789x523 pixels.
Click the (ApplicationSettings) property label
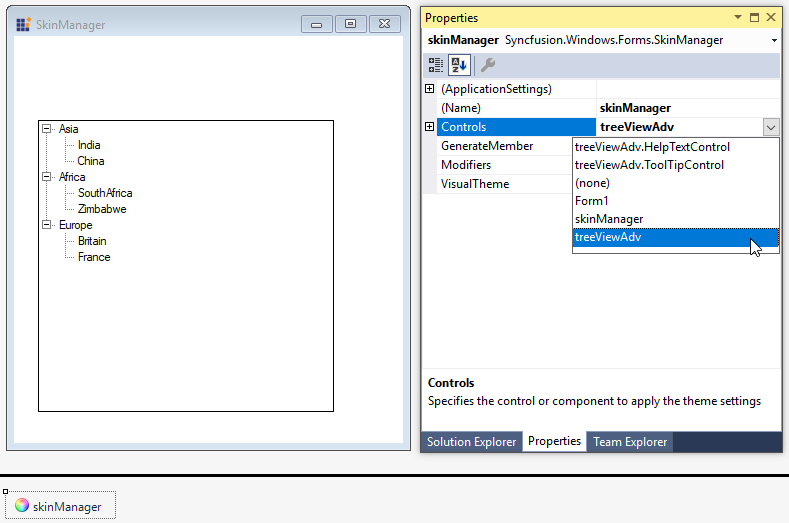496,89
